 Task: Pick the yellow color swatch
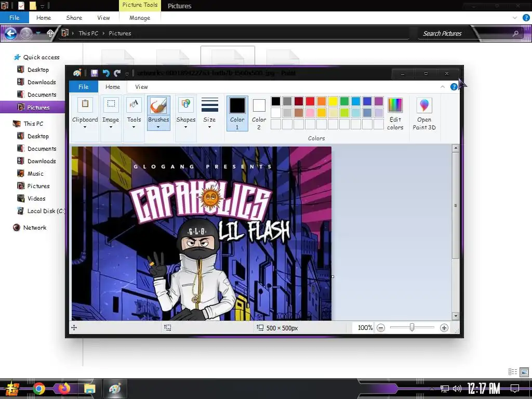tap(333, 101)
